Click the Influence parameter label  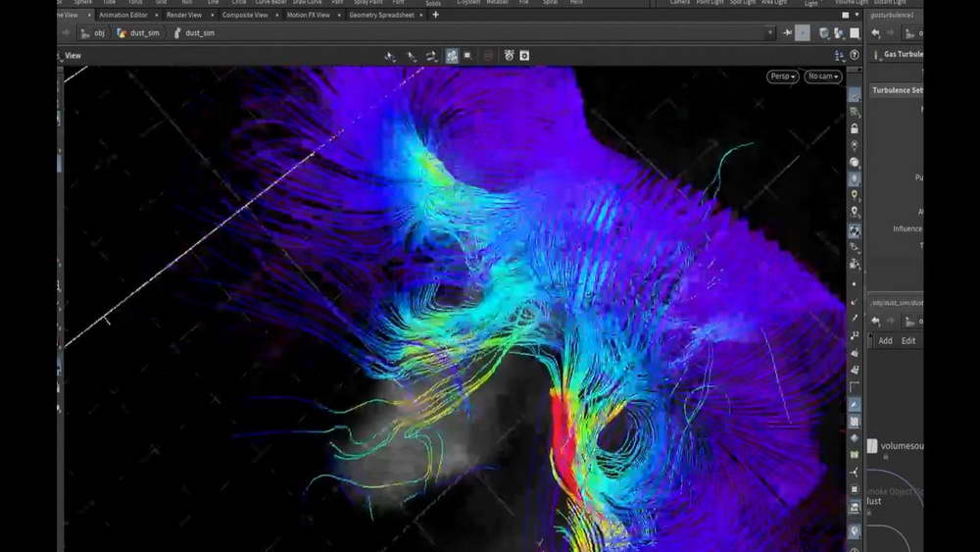coord(907,228)
